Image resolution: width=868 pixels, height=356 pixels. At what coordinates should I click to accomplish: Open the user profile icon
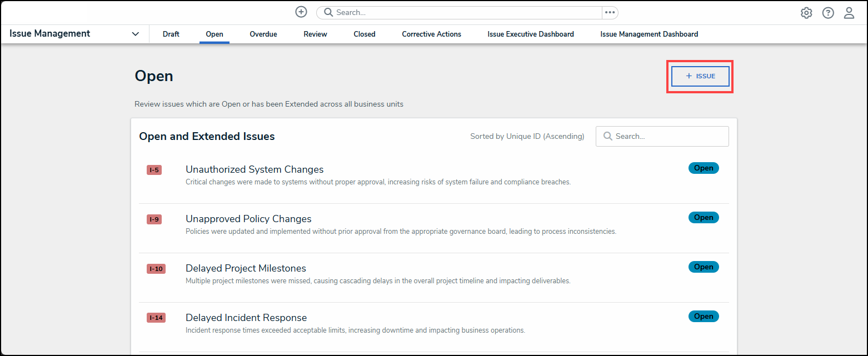pos(849,13)
